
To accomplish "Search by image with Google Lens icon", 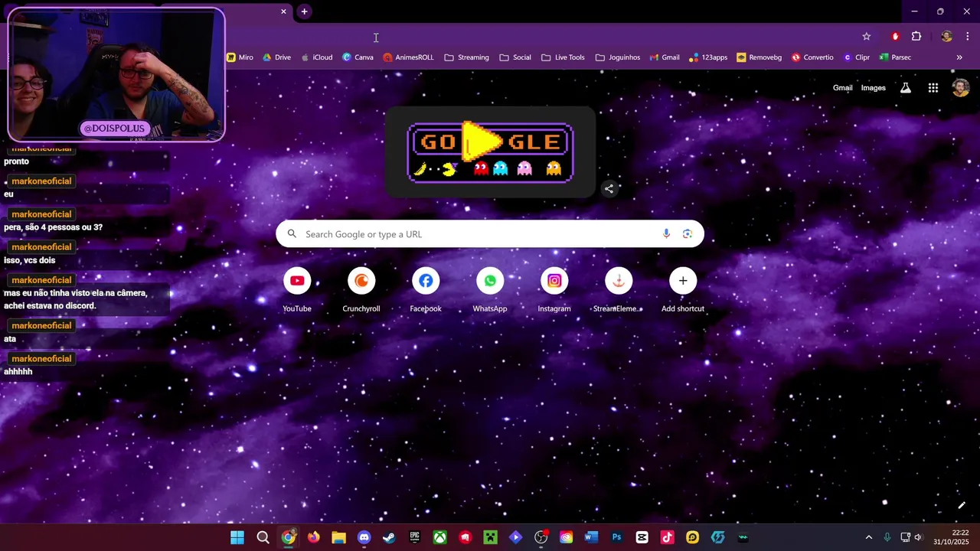I will 688,234.
